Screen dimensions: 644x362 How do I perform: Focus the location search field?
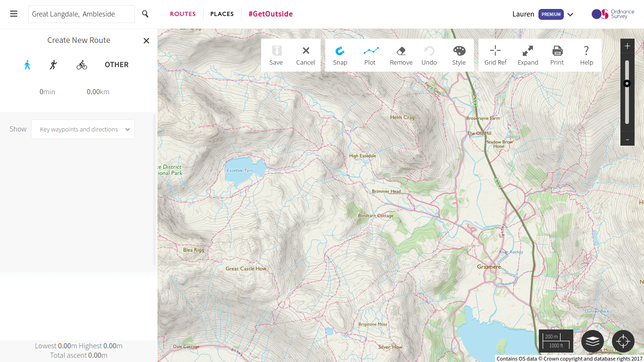coord(82,14)
